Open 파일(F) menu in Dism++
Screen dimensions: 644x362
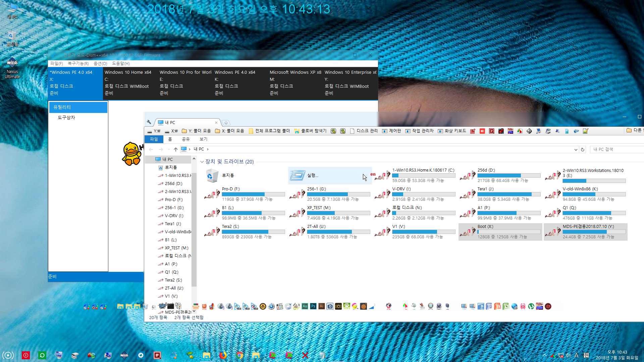(56, 63)
